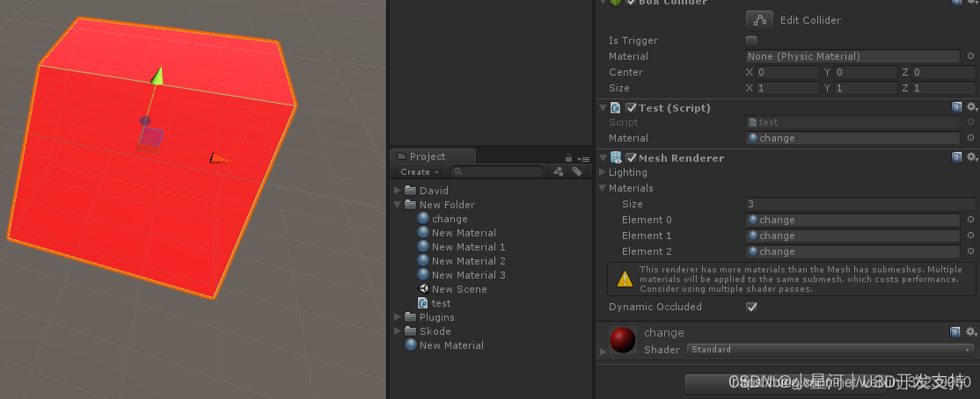
Task: Open object picker for Element 1
Action: pyautogui.click(x=970, y=236)
